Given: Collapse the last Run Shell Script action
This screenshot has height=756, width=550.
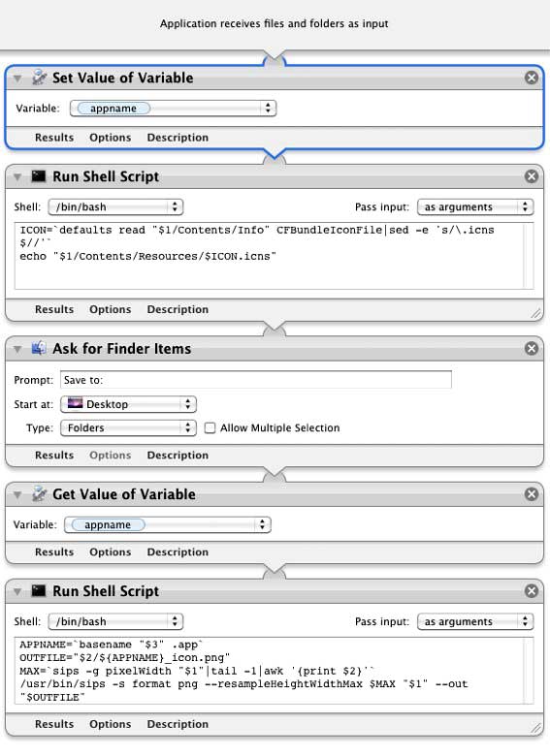Looking at the screenshot, I should [x=17, y=591].
